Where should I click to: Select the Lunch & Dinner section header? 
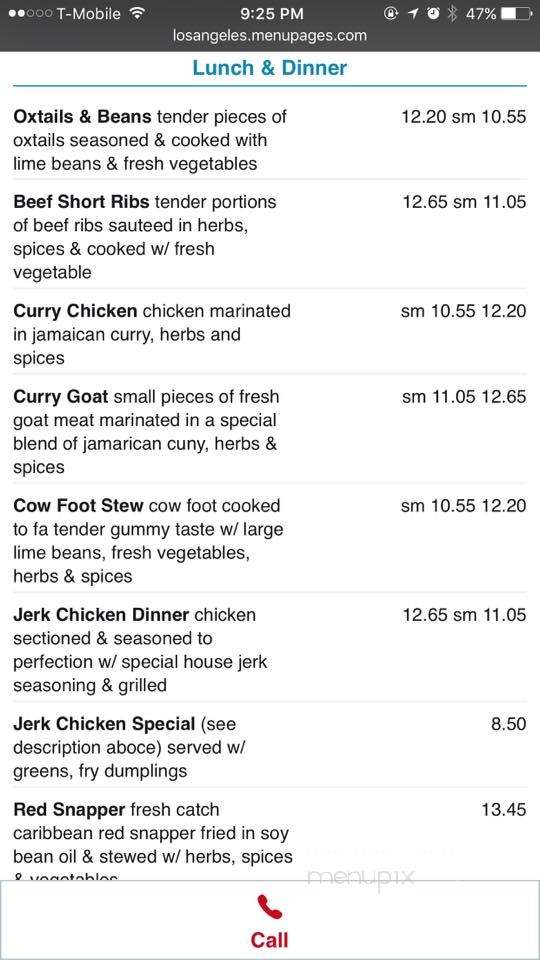click(x=269, y=68)
